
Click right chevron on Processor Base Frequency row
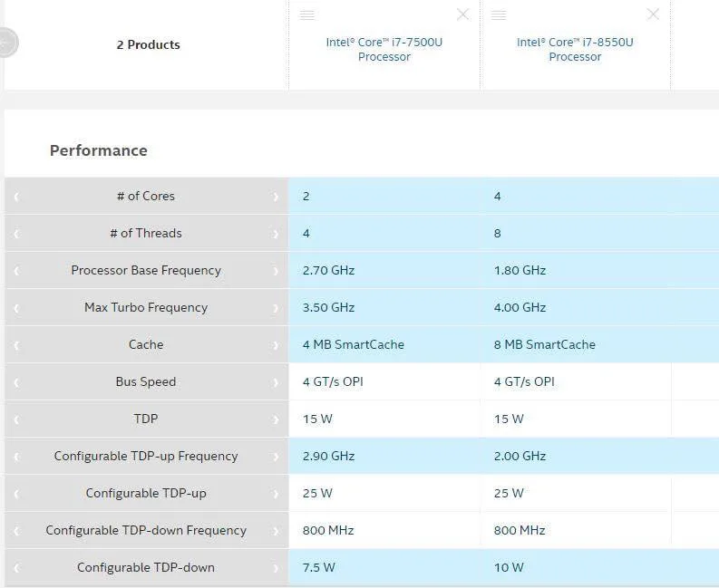click(276, 271)
